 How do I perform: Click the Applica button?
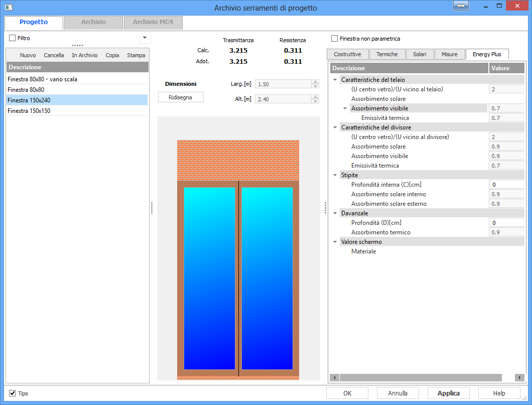tap(448, 393)
